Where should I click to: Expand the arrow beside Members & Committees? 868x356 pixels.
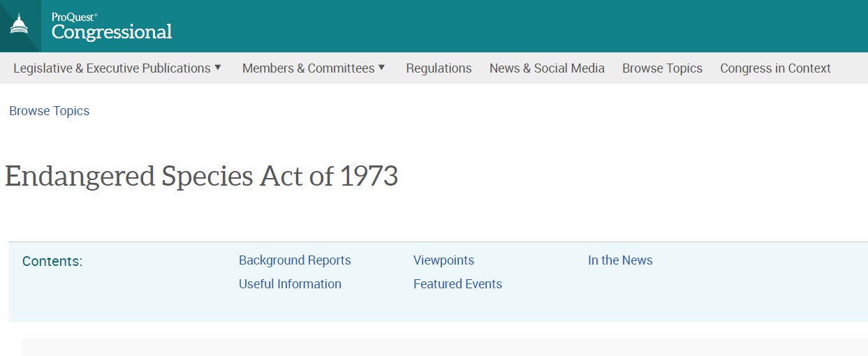coord(381,68)
